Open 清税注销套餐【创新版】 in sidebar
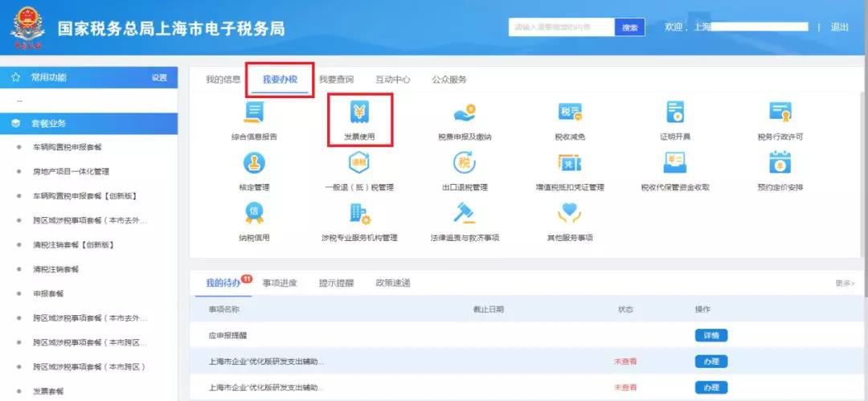Screen dimensions: 868x401 (x=73, y=245)
